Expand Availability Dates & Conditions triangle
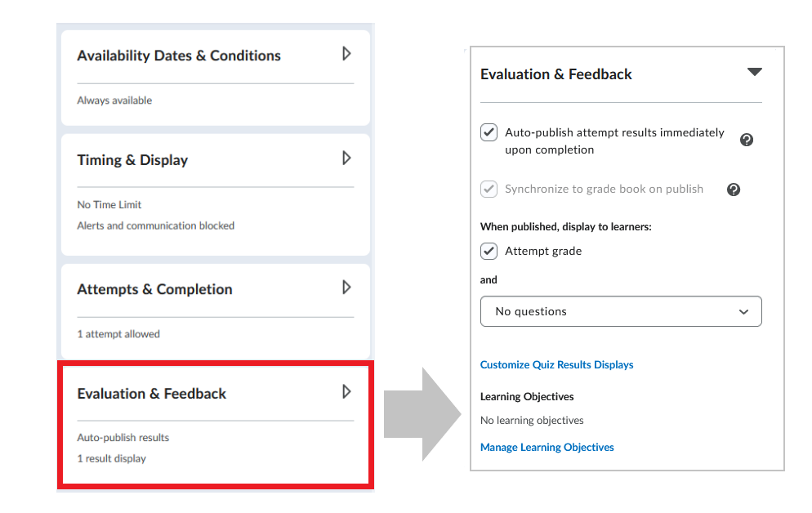812x513 pixels. coord(346,53)
